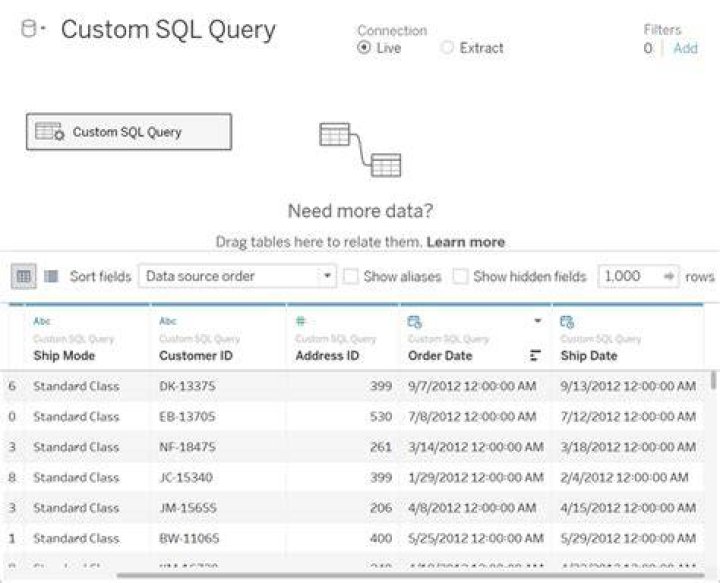
Task: Click Address ID value 261
Action: click(x=381, y=447)
